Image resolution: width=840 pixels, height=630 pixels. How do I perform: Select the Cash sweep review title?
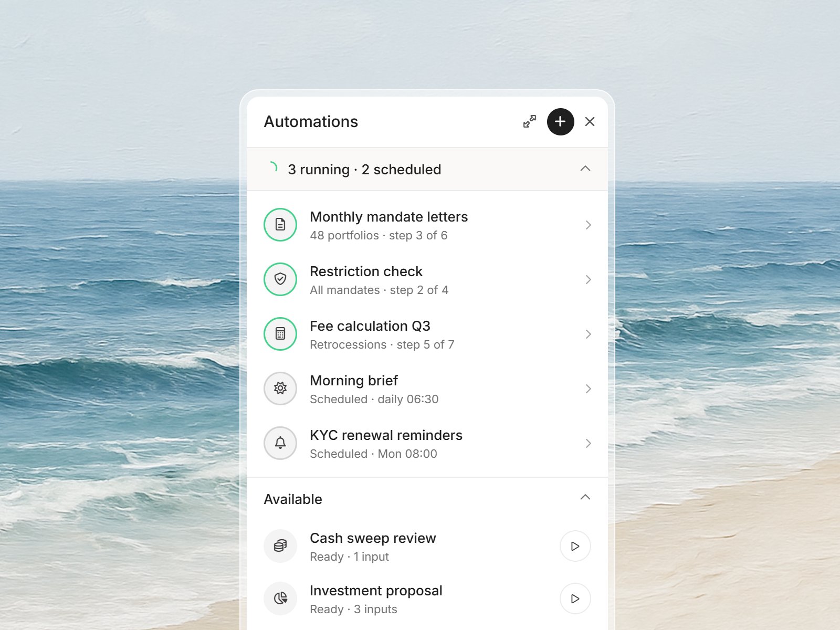click(373, 538)
